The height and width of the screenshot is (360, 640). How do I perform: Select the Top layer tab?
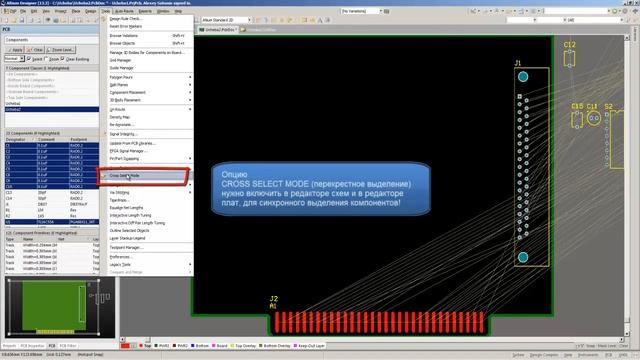(145, 346)
